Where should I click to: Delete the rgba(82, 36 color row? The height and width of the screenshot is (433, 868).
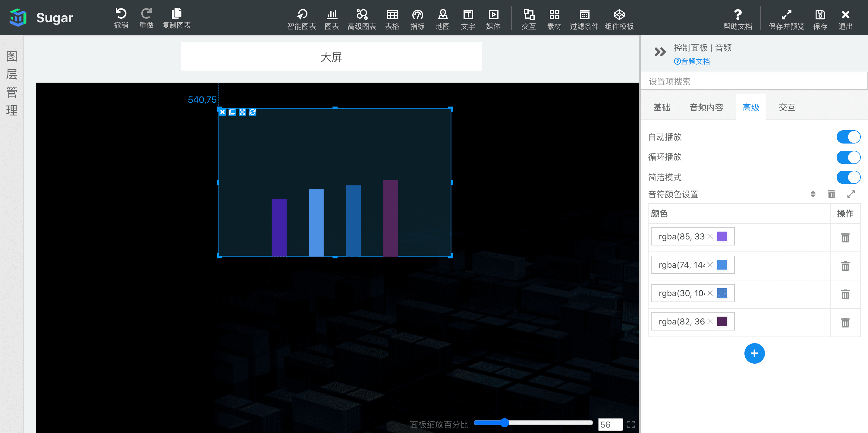click(x=845, y=322)
